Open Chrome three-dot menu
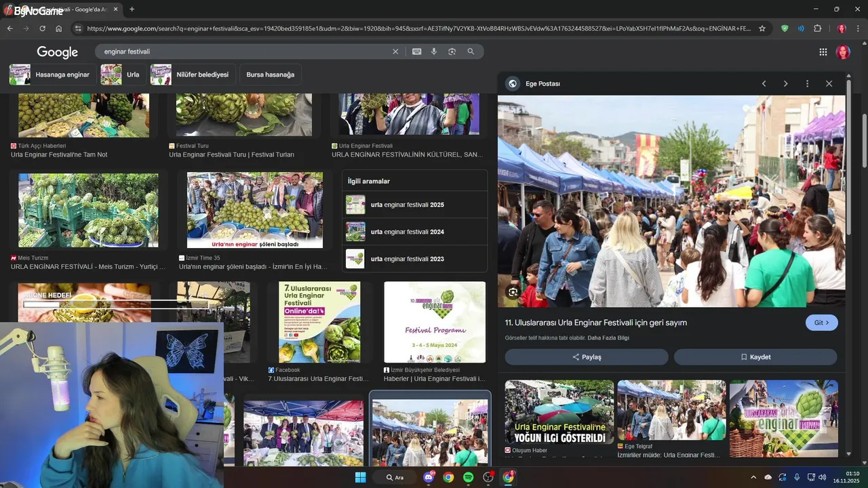Viewport: 868px width, 488px height. pos(859,28)
